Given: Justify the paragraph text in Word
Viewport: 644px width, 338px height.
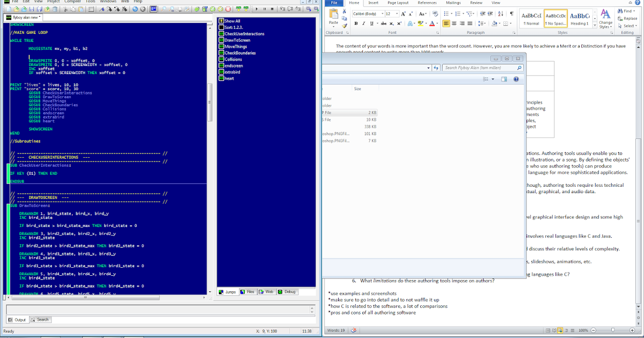Looking at the screenshot, I should (x=471, y=24).
